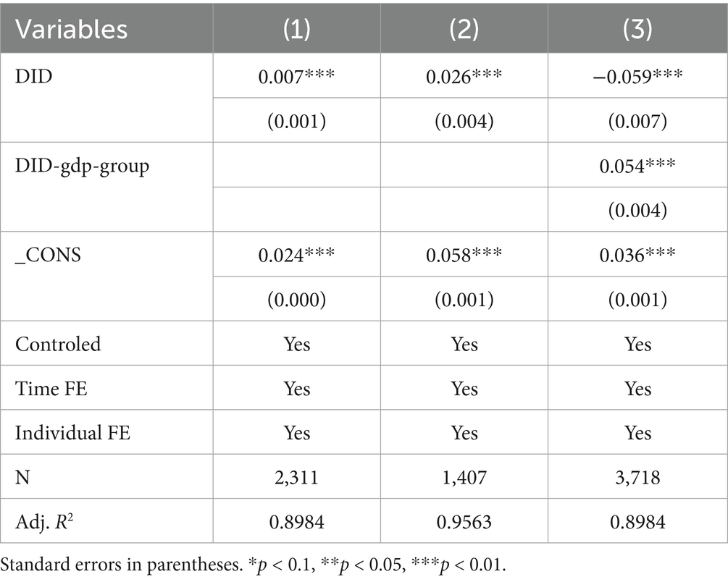Click the DID coefficient 0.007*** cell
The width and height of the screenshot is (728, 582).
pos(297,77)
